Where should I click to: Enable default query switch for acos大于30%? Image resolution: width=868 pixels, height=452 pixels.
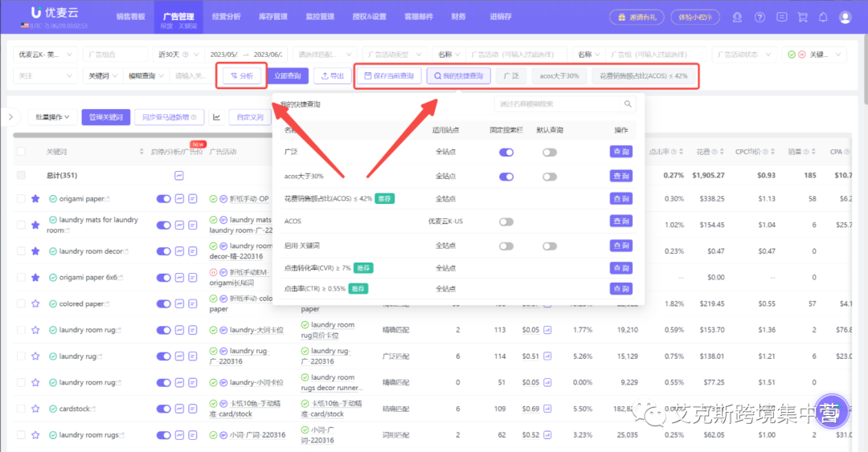[550, 177]
